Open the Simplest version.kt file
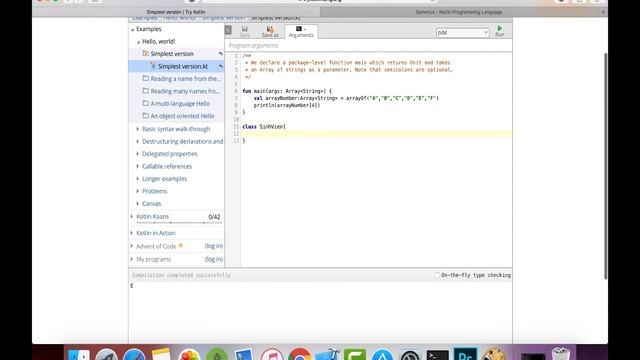The height and width of the screenshot is (360, 640). (183, 66)
